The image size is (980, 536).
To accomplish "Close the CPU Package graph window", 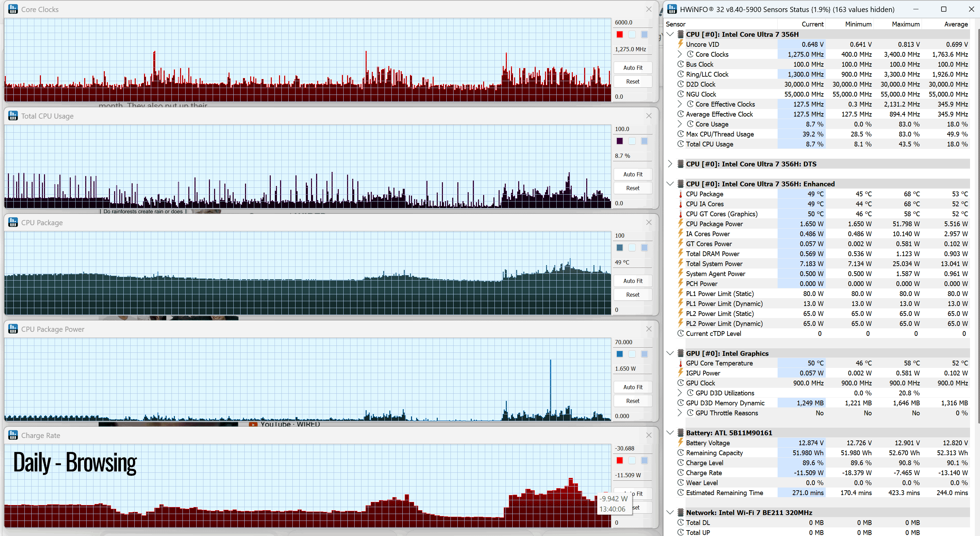I will (x=649, y=222).
